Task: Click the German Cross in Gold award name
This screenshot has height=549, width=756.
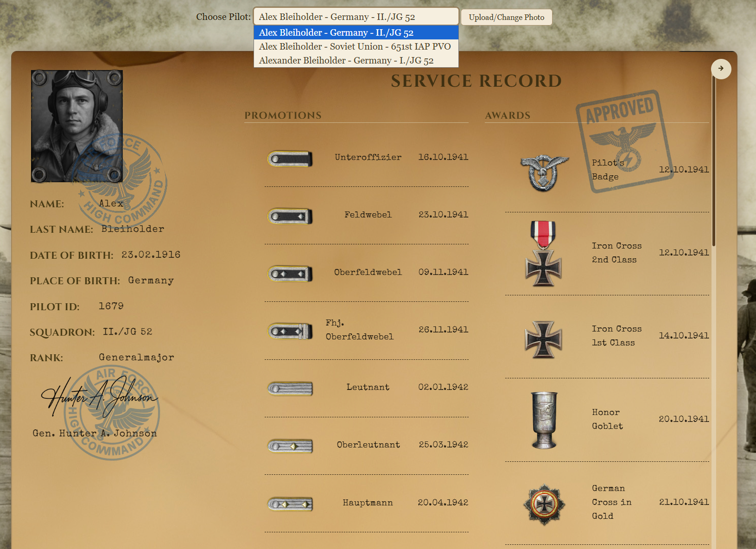Action: tap(611, 502)
